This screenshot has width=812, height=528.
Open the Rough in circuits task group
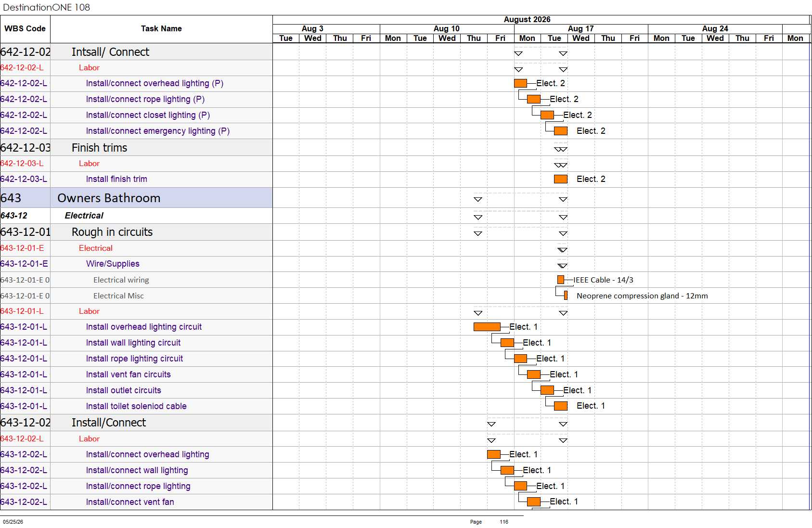(112, 232)
